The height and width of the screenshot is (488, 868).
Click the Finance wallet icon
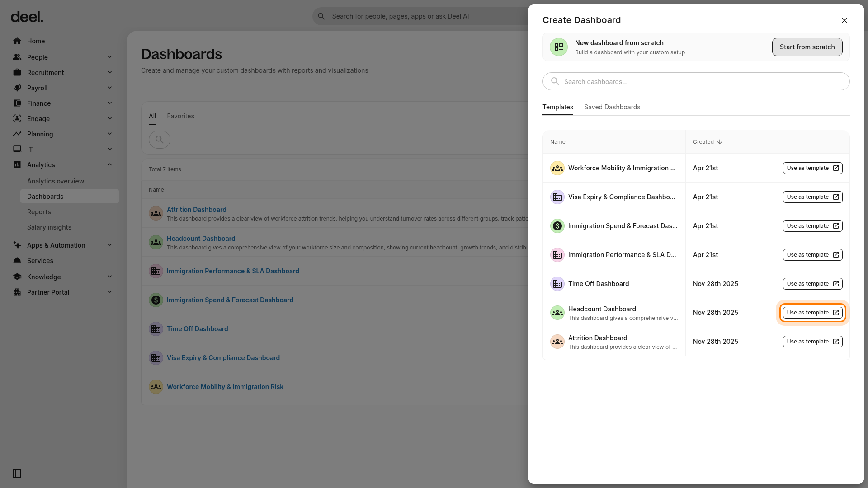coord(17,103)
